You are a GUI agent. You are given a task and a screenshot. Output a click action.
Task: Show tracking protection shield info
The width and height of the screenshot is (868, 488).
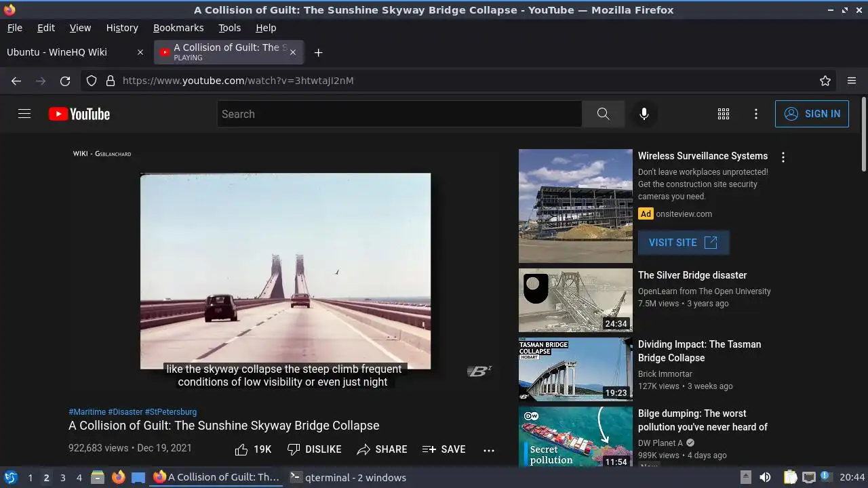(x=92, y=81)
